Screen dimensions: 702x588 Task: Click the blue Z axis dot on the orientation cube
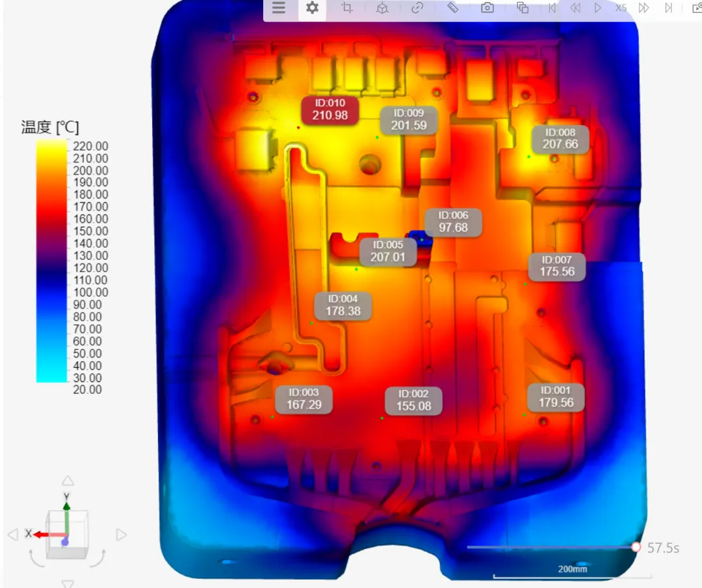point(65,542)
